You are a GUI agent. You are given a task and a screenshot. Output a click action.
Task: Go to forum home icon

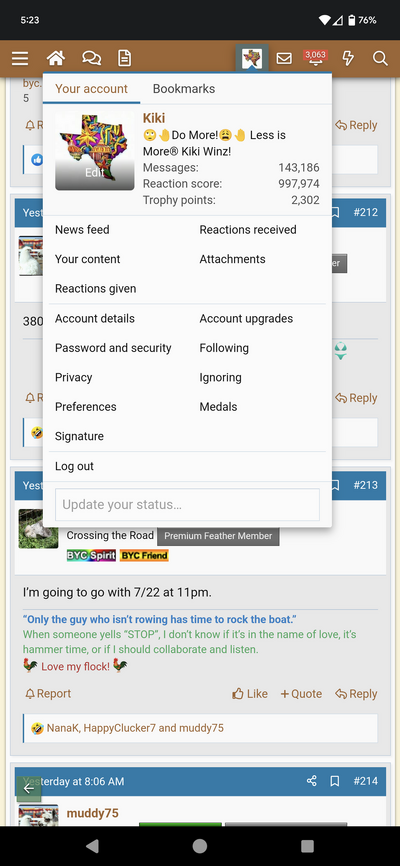pyautogui.click(x=55, y=58)
